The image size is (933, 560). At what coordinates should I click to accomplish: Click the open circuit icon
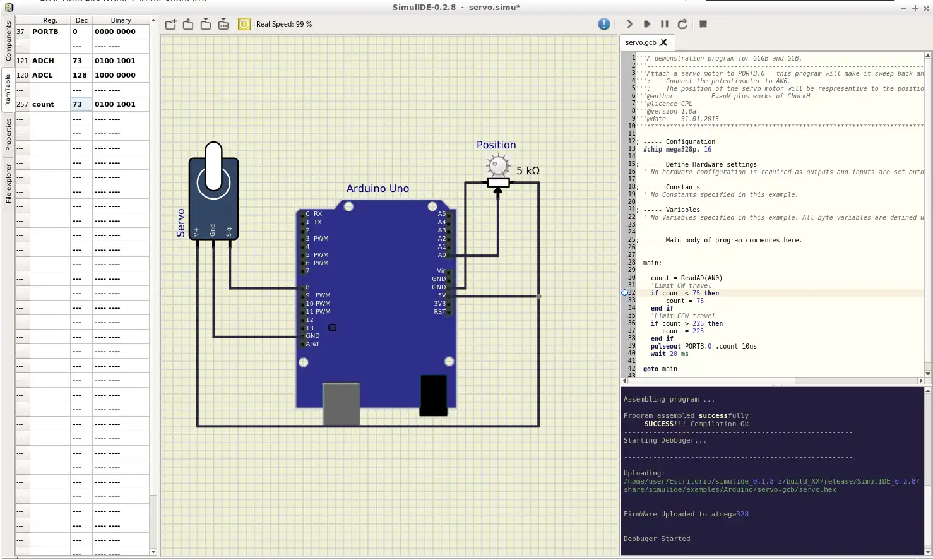click(188, 25)
